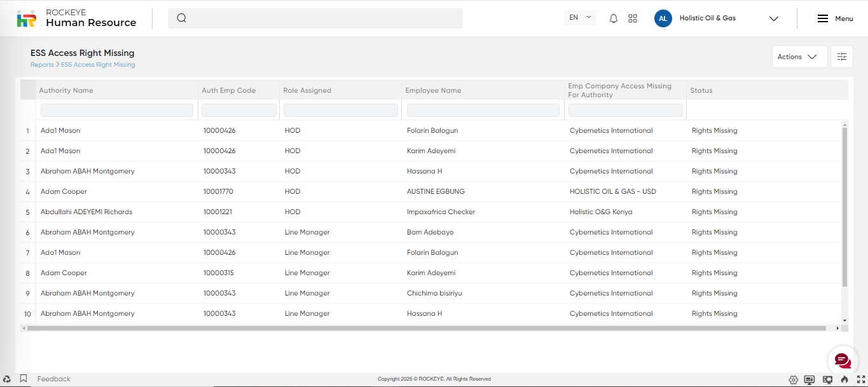Click the Auth Emp Code filter input
The image size is (868, 387).
click(239, 110)
